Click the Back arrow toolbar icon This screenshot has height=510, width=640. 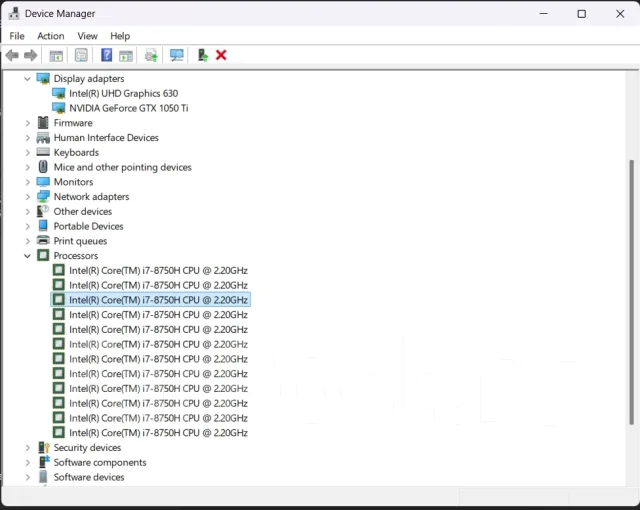pos(12,55)
